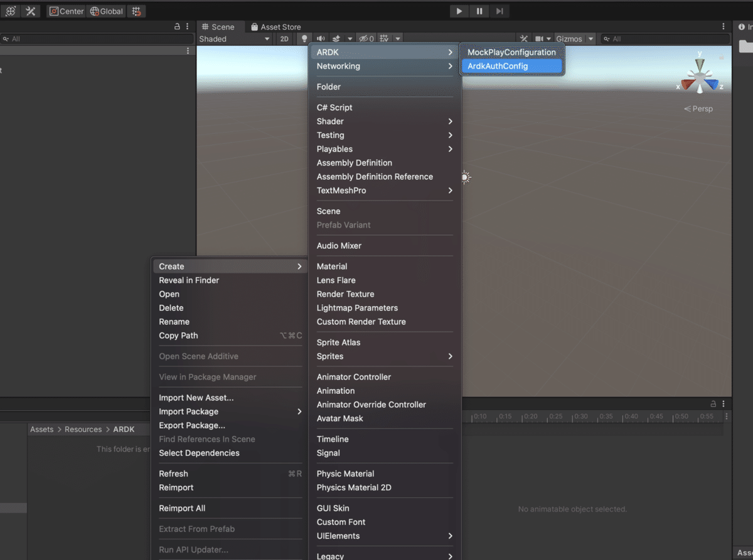Viewport: 753px width, 560px height.
Task: Click the red x axis cone
Action: [688, 85]
